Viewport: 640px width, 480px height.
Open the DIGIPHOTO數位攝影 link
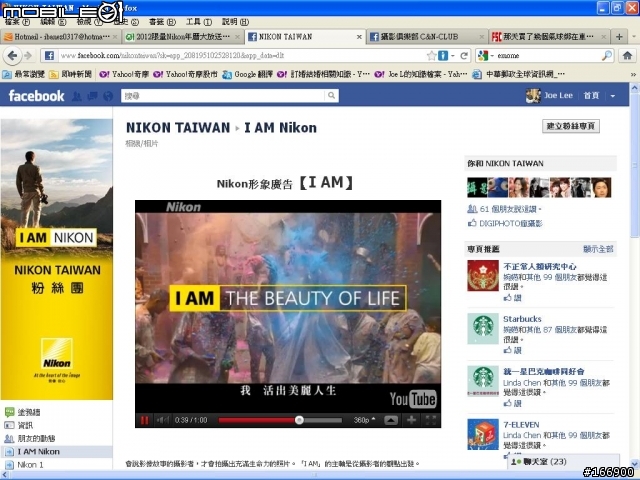click(x=511, y=223)
